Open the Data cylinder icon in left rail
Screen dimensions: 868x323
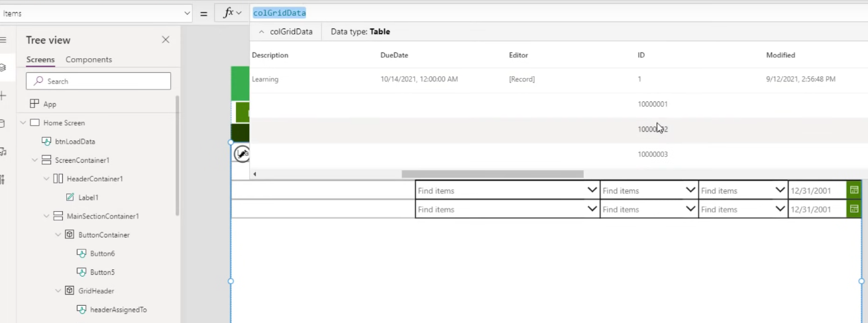[x=3, y=124]
